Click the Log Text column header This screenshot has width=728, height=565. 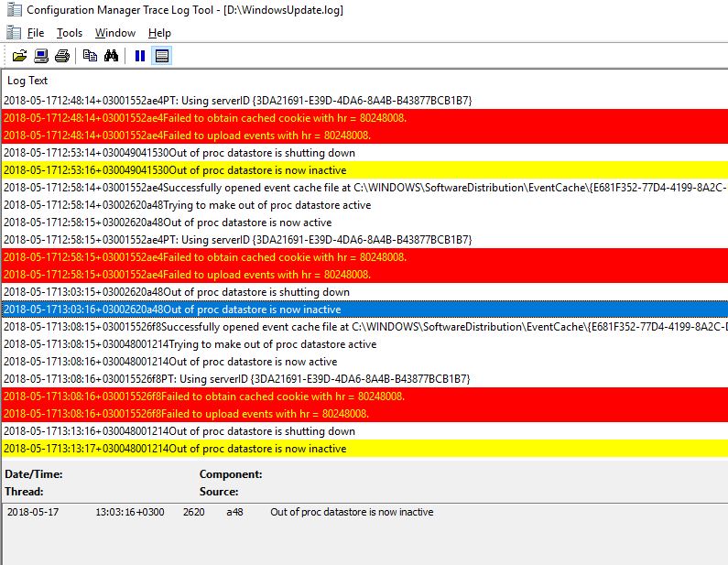tap(27, 81)
